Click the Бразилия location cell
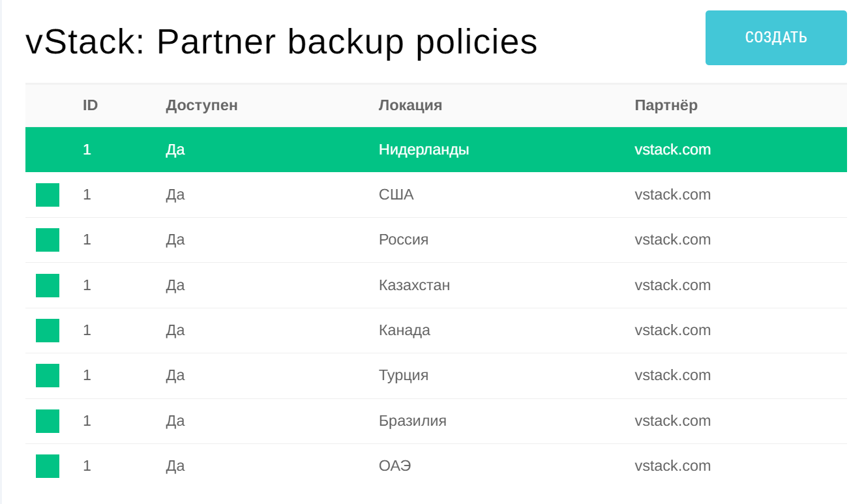864x504 pixels. click(x=413, y=421)
